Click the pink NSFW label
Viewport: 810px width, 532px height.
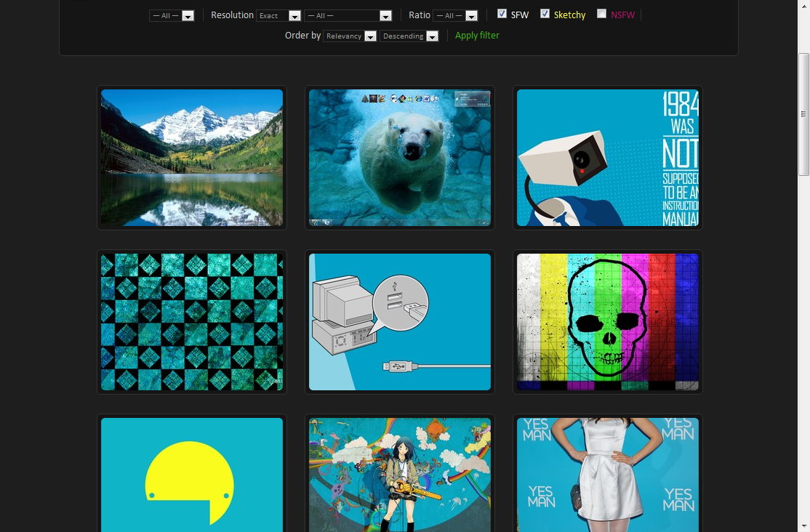[x=622, y=15]
